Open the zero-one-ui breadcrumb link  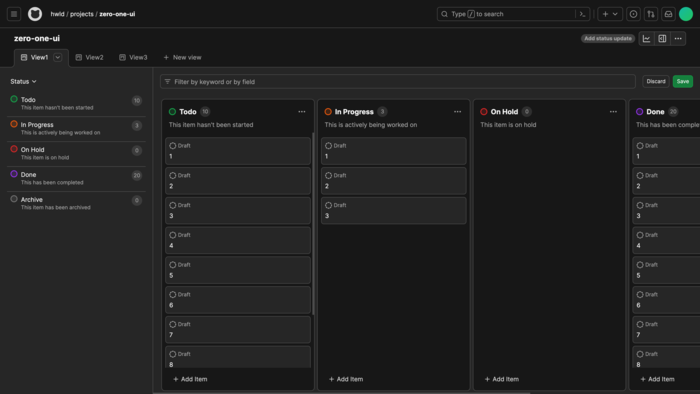[x=117, y=14]
